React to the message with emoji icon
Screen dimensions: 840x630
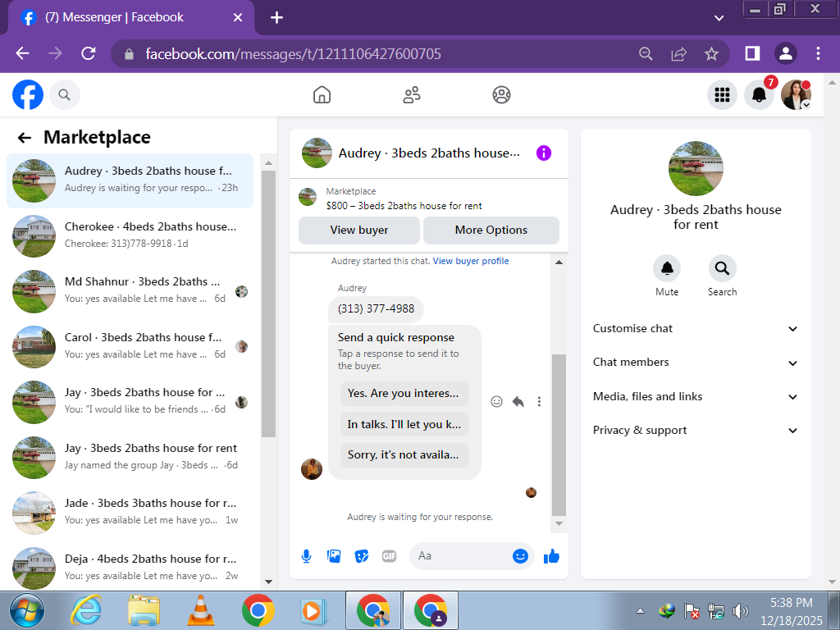[x=496, y=402]
